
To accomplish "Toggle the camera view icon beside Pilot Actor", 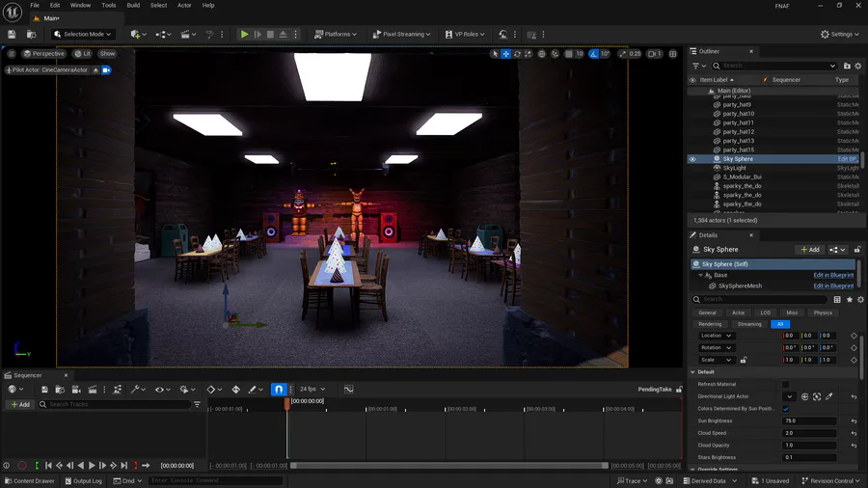I will click(x=106, y=70).
